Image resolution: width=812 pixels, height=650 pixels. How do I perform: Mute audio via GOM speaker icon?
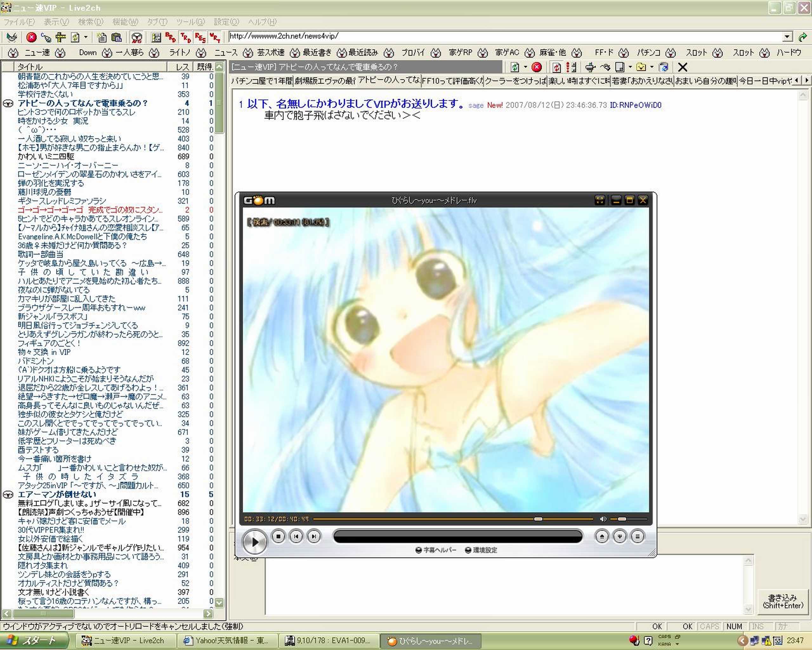[603, 519]
